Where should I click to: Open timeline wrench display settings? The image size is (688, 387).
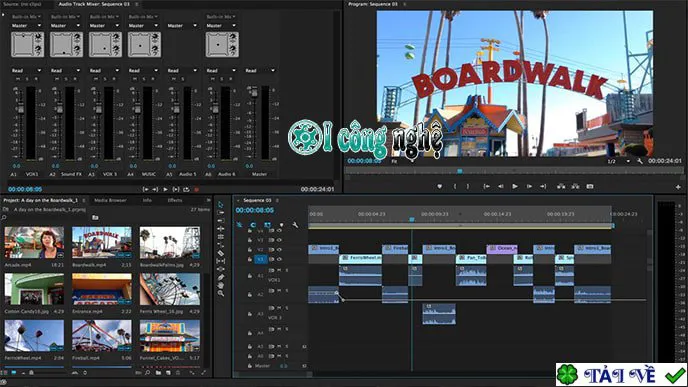pos(295,225)
